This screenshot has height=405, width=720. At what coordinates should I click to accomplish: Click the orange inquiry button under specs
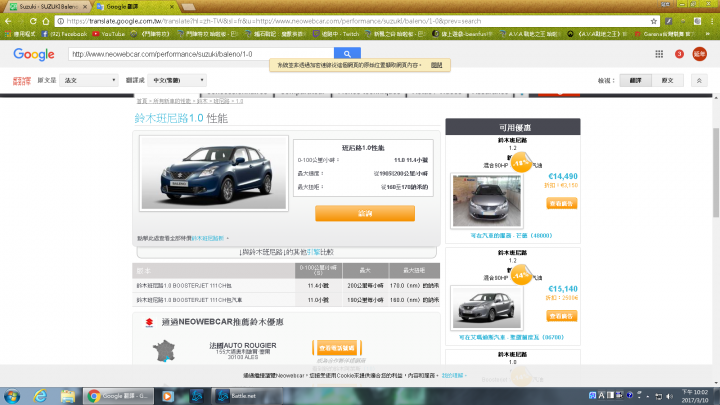(x=365, y=214)
